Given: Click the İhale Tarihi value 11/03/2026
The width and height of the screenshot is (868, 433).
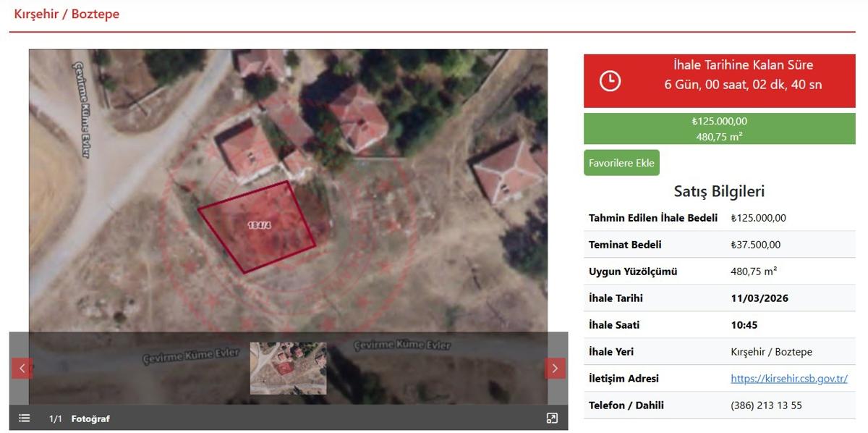Looking at the screenshot, I should pos(759,298).
